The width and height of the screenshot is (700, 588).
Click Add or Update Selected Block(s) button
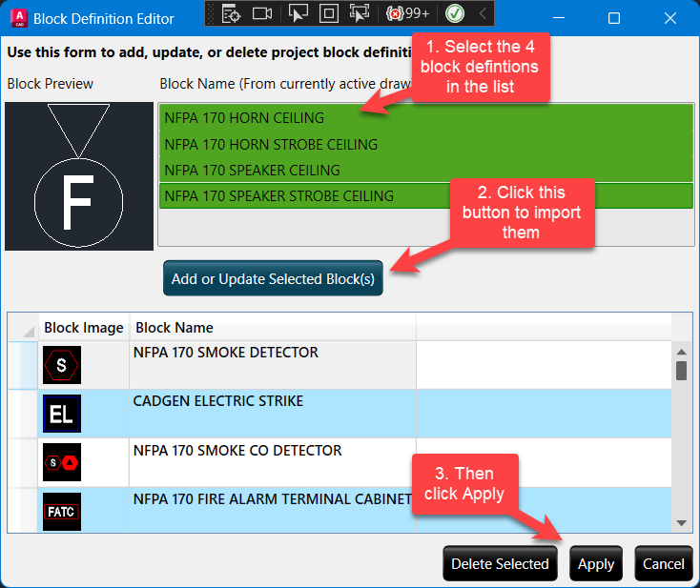273,278
